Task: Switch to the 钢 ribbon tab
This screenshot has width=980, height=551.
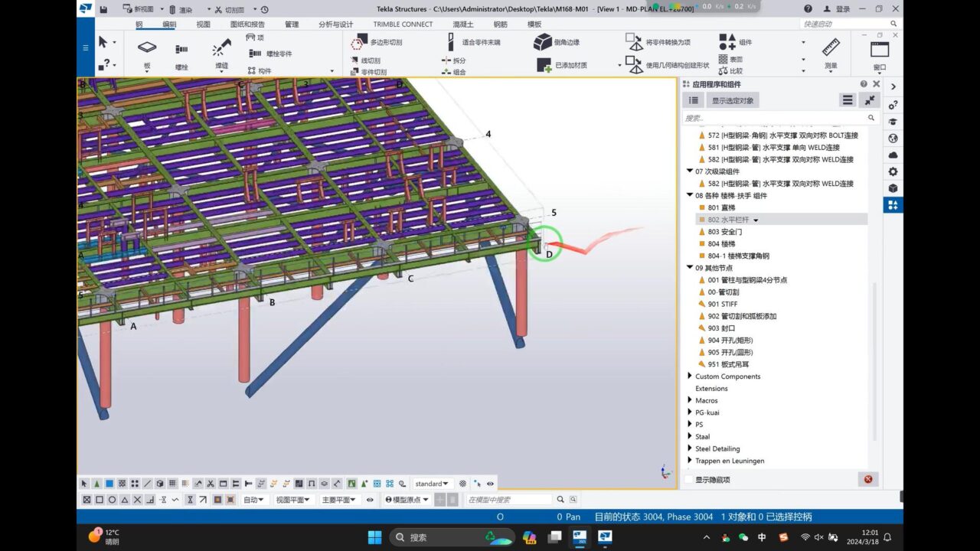Action: tap(139, 24)
